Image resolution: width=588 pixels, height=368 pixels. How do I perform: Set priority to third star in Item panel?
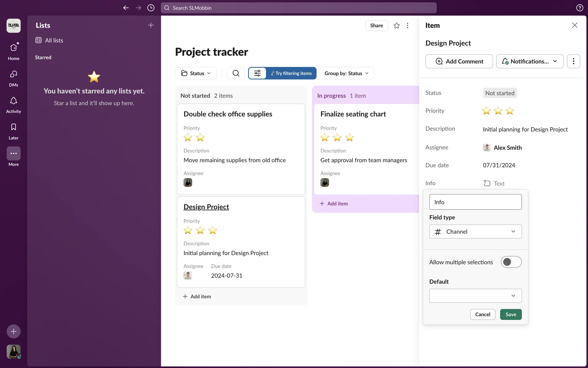point(510,111)
